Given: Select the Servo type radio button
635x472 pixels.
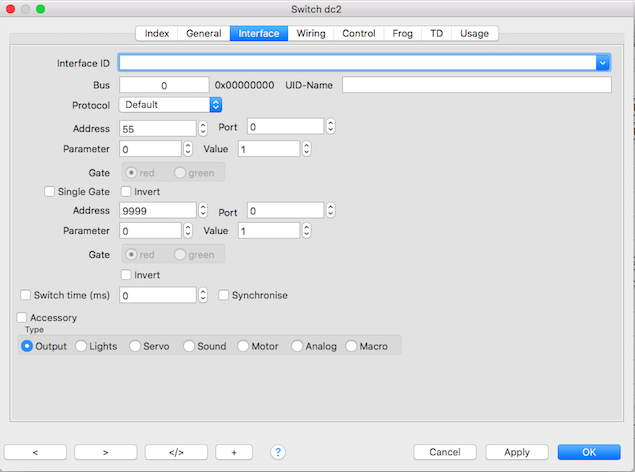Looking at the screenshot, I should click(136, 346).
